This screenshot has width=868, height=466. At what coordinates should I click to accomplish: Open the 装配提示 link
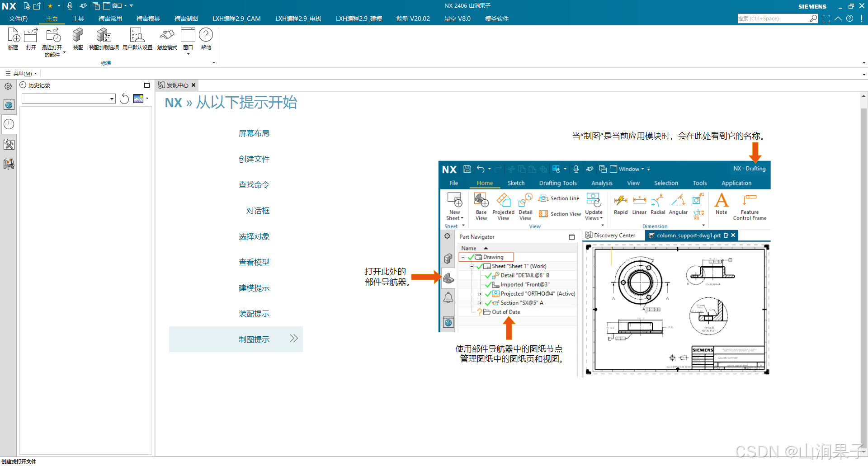pos(254,314)
